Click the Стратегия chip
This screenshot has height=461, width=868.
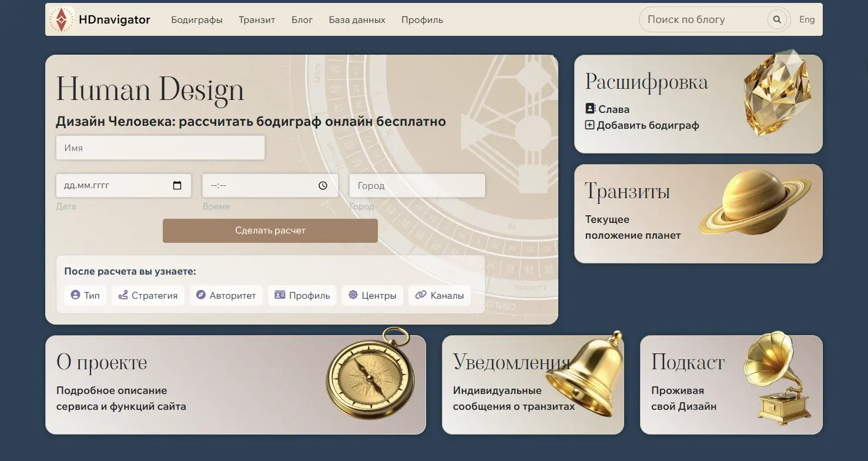pos(148,295)
